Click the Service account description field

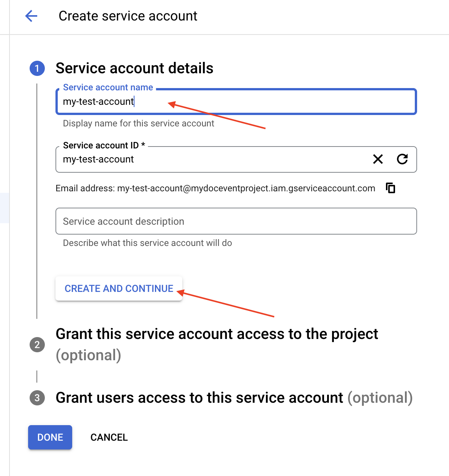pos(236,221)
